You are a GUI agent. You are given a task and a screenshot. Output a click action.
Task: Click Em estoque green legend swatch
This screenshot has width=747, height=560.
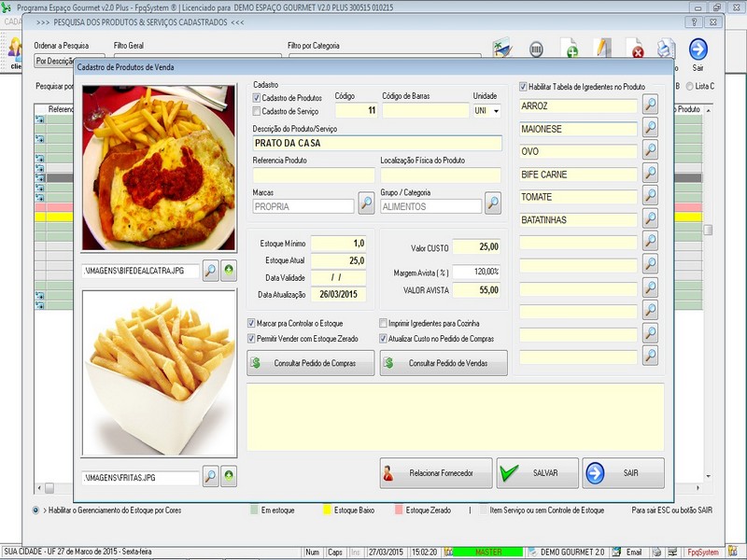(254, 510)
